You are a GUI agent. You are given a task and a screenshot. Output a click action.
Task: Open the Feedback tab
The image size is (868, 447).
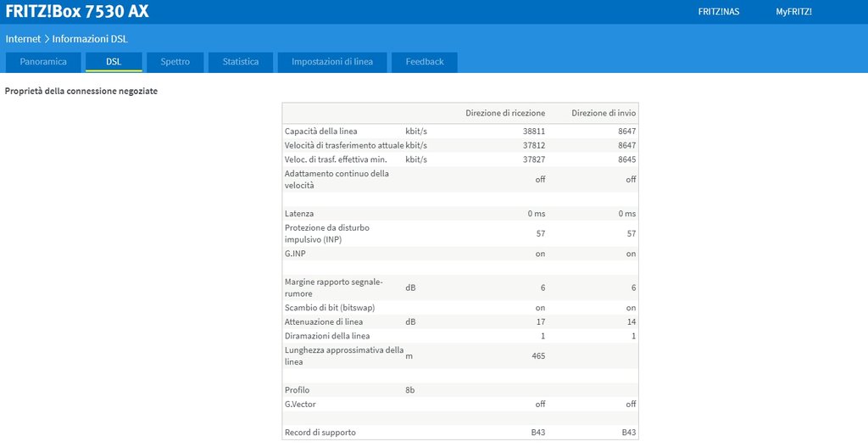point(424,62)
